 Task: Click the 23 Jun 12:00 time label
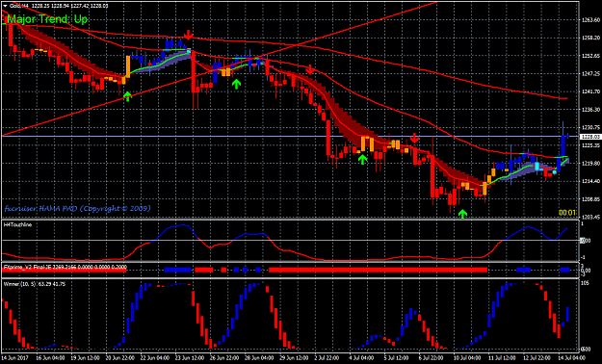click(190, 358)
